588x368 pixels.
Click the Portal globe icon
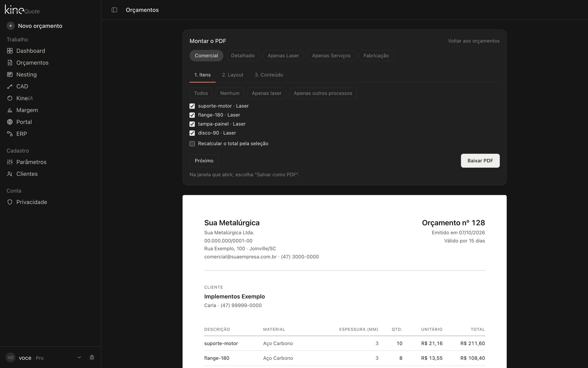point(10,122)
